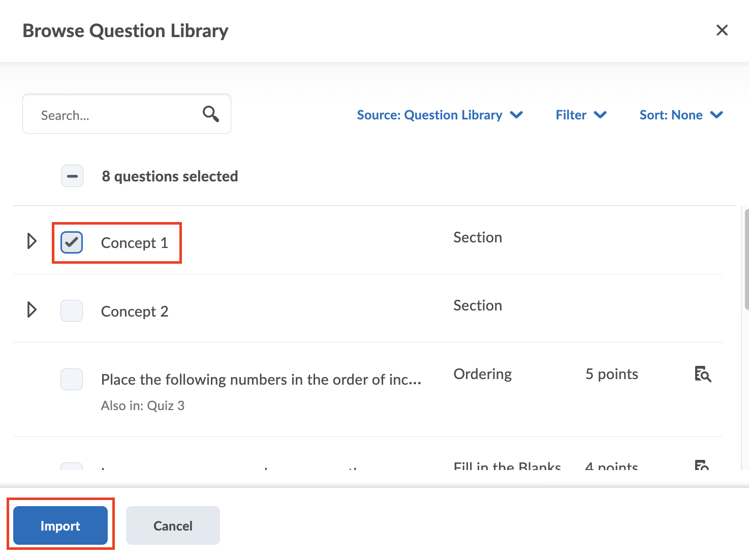Check the Concept 2 section checkbox
This screenshot has height=560, width=749.
[72, 310]
